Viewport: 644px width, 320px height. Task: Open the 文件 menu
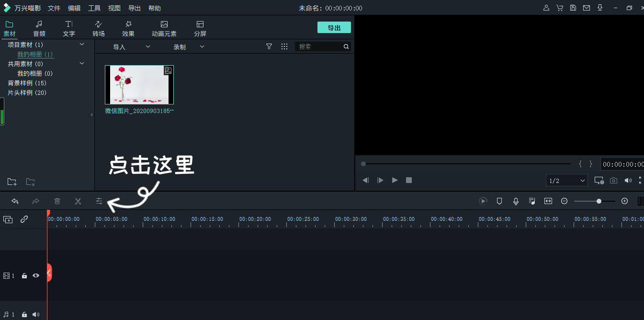tap(54, 8)
